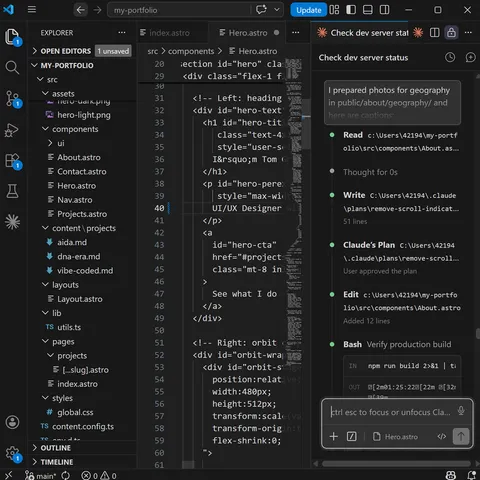Open Claude Code panel from activity bar
This screenshot has width=480, height=480.
tap(13, 222)
